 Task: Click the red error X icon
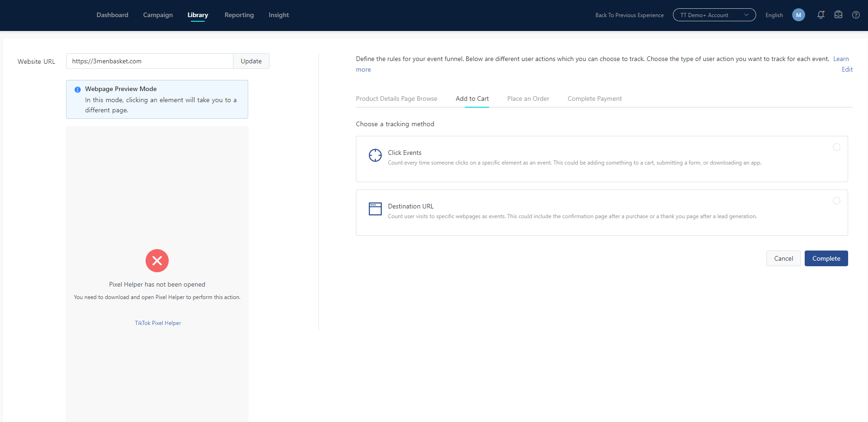coord(157,261)
